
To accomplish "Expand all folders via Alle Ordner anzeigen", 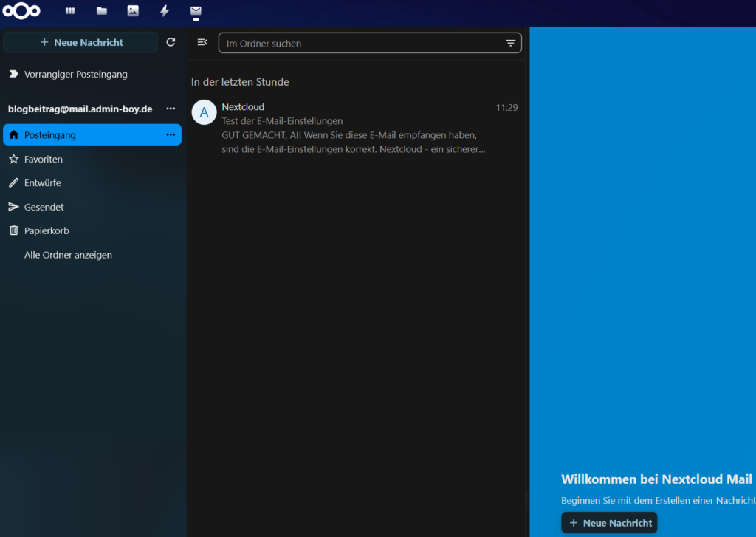I will 68,254.
